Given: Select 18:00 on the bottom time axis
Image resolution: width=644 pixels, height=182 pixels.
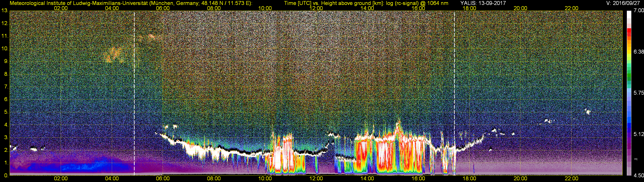Looking at the screenshot, I should (x=469, y=179).
